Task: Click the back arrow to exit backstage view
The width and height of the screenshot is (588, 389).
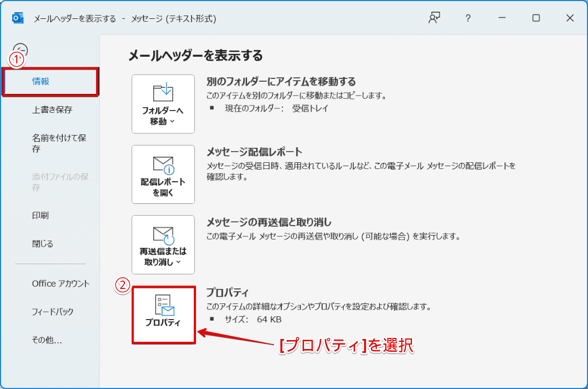Action: point(21,50)
